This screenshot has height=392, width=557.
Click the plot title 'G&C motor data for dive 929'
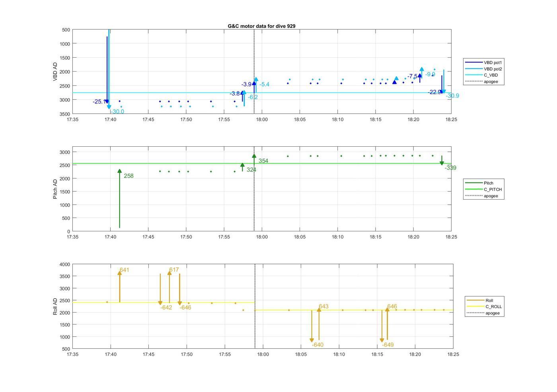261,26
